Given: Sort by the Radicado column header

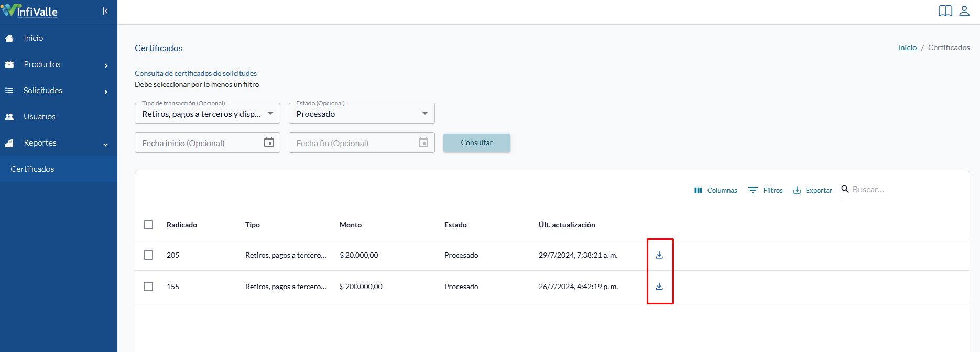Looking at the screenshot, I should pos(182,225).
